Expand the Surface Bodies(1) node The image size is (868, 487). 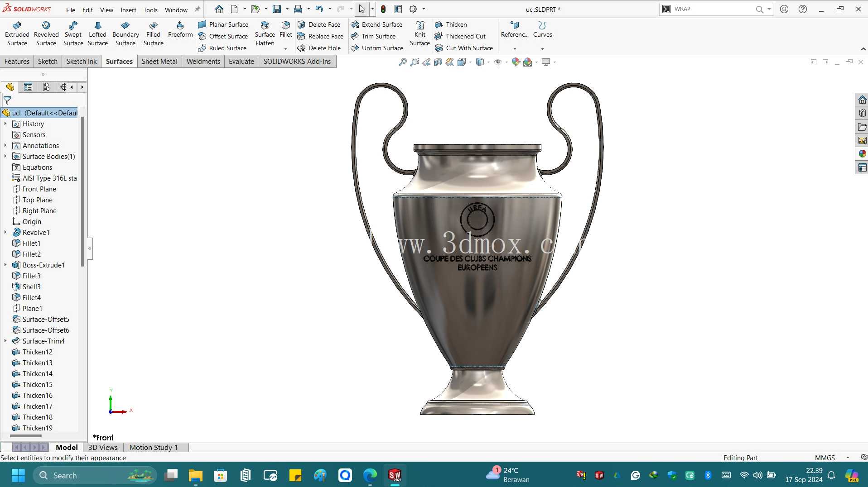(5, 156)
